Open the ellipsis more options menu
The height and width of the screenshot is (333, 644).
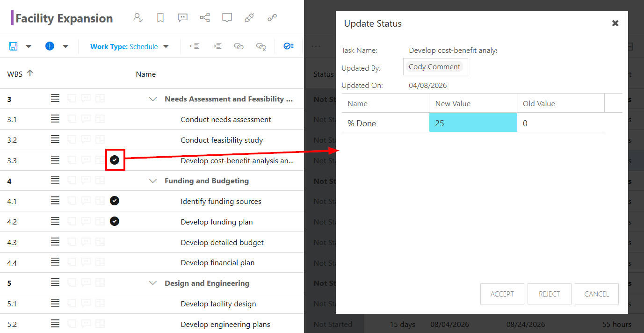coord(316,46)
